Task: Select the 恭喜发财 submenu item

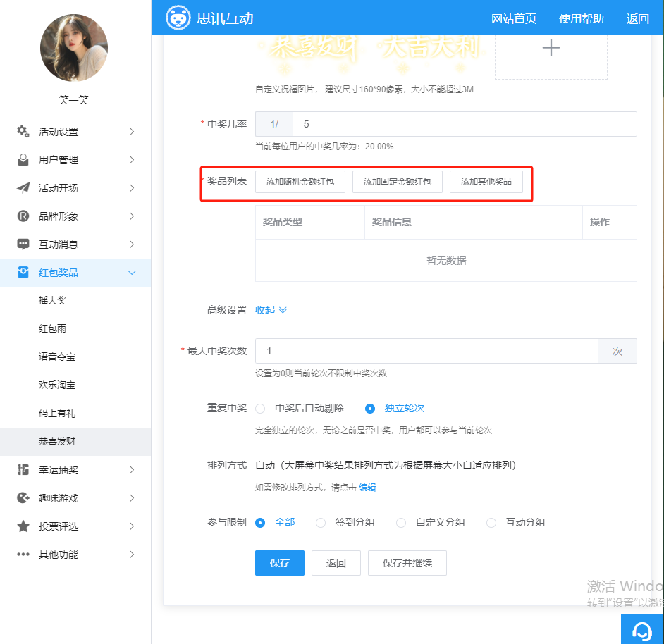Action: coord(75,441)
